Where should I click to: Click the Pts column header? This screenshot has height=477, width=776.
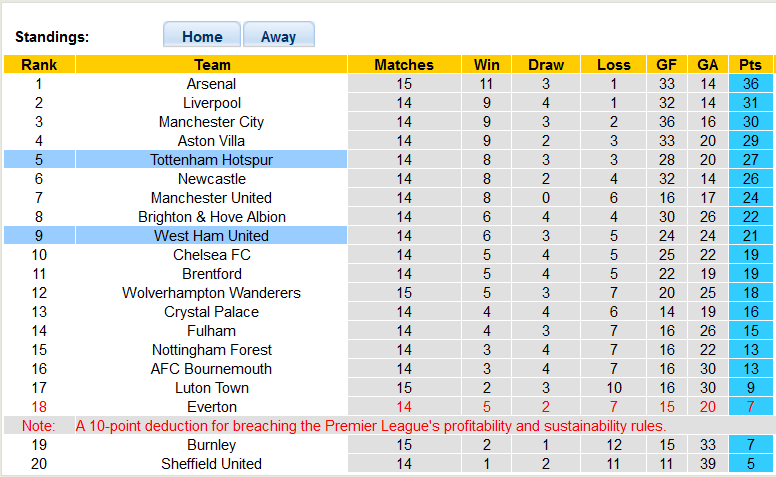point(750,65)
